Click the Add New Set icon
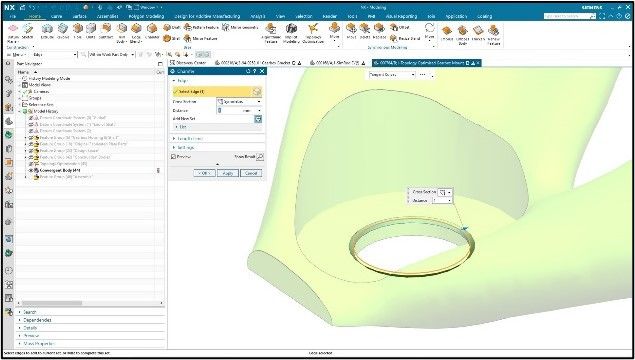The width and height of the screenshot is (635, 360). click(258, 119)
